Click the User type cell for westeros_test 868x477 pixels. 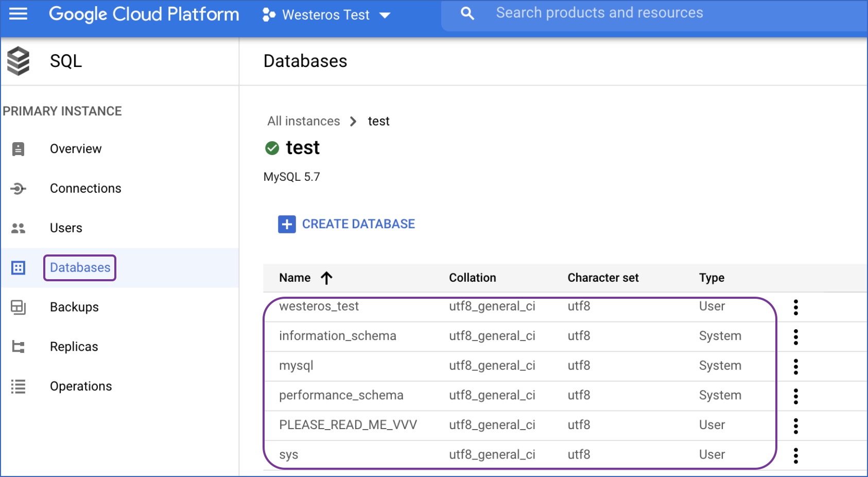pyautogui.click(x=711, y=306)
